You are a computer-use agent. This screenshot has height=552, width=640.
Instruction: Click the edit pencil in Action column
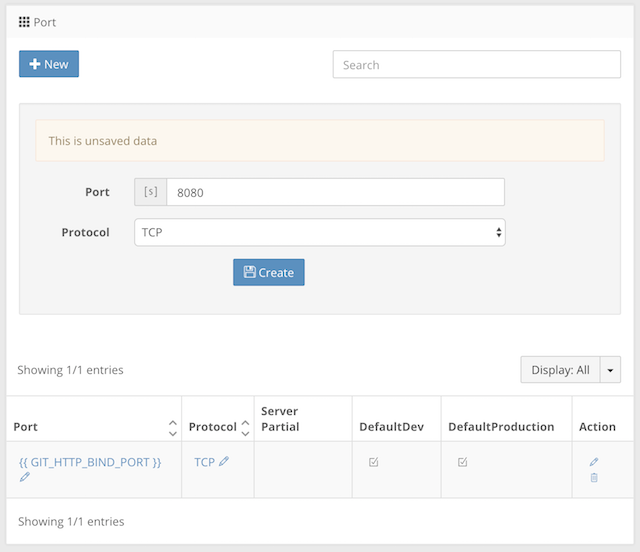pyautogui.click(x=594, y=462)
